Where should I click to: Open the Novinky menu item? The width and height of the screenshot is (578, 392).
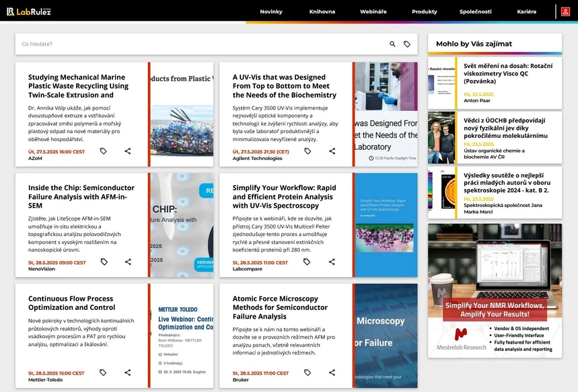point(271,11)
